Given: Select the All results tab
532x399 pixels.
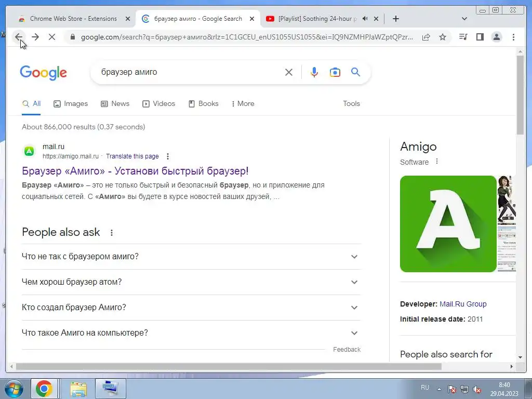Looking at the screenshot, I should point(31,104).
